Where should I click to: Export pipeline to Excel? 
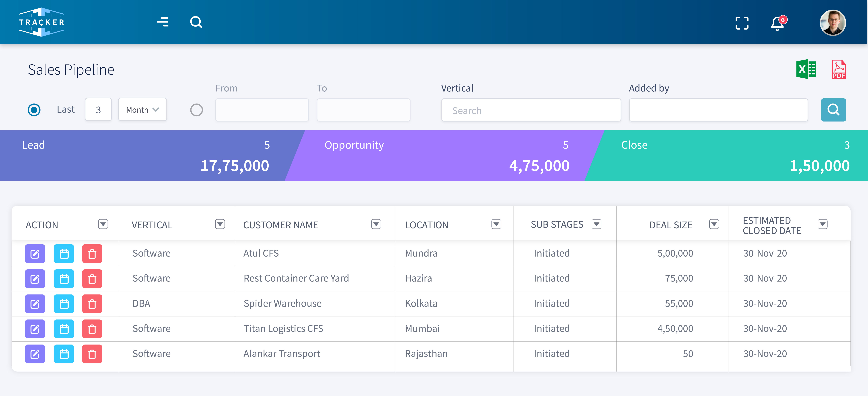pyautogui.click(x=806, y=69)
